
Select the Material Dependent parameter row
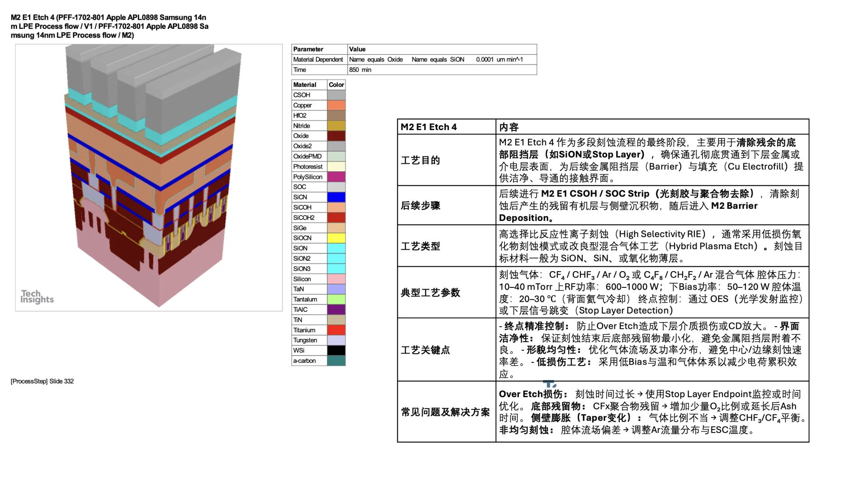318,59
